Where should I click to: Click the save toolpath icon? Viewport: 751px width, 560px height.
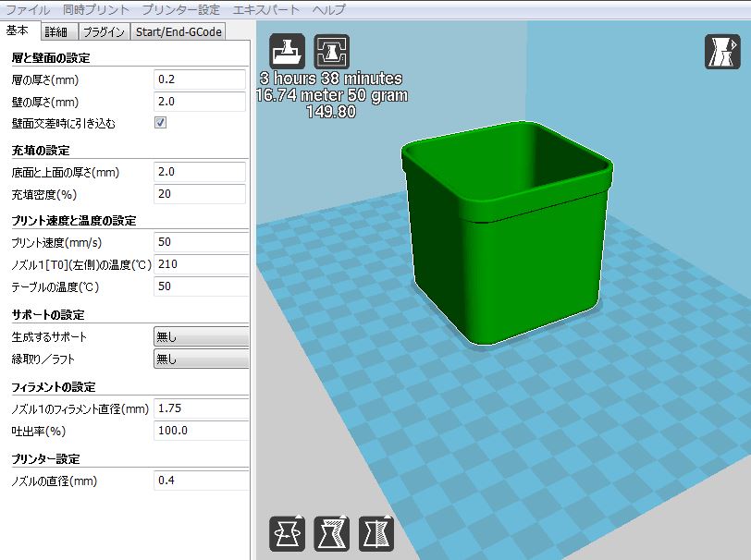(332, 51)
